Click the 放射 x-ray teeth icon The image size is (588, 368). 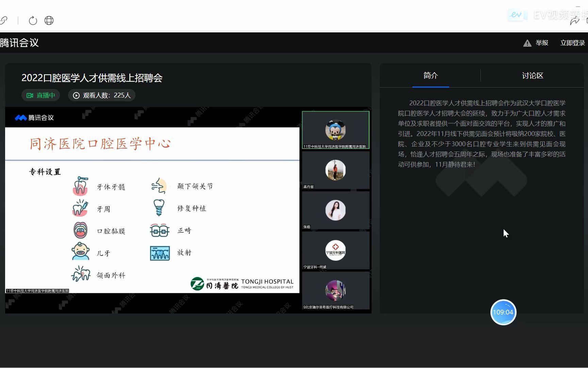pos(160,253)
